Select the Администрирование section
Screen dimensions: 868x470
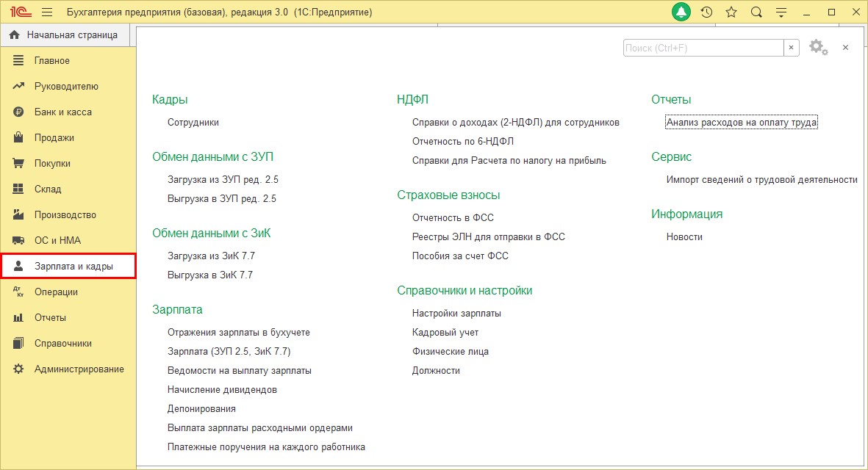click(x=79, y=369)
